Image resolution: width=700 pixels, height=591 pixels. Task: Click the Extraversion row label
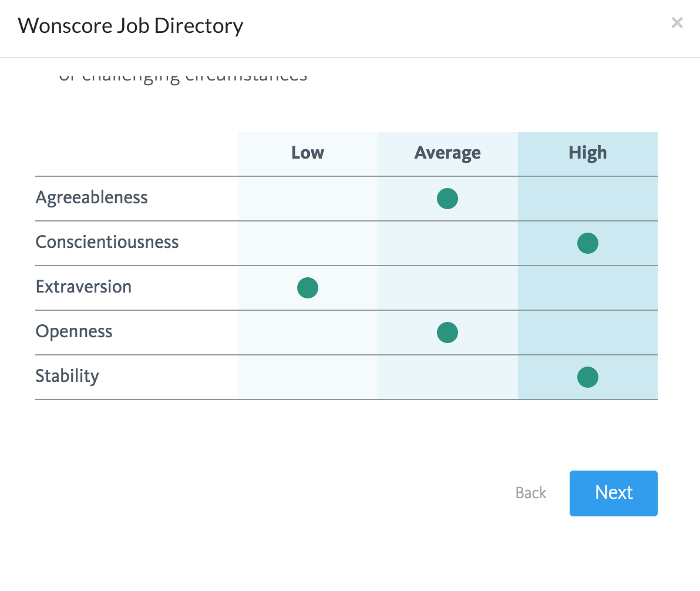(x=83, y=287)
